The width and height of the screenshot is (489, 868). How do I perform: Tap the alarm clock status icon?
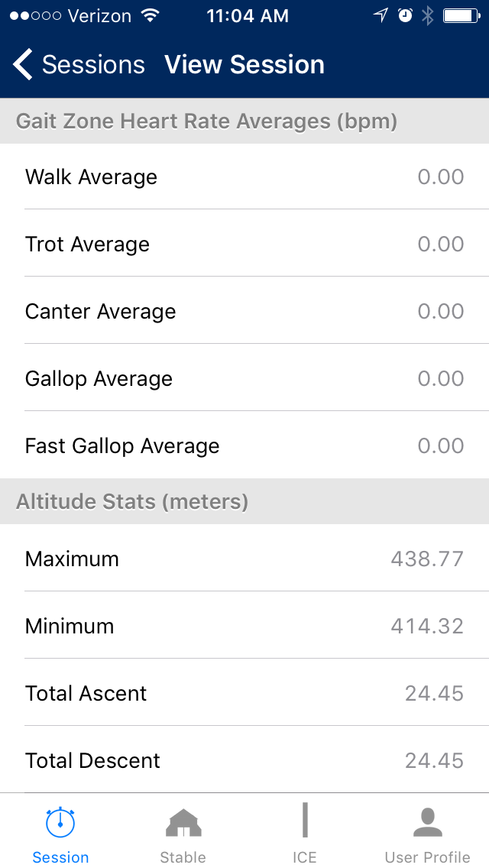[x=405, y=16]
